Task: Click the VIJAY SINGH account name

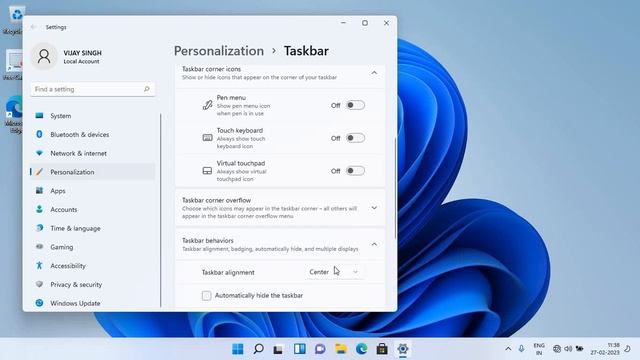Action: [x=82, y=53]
